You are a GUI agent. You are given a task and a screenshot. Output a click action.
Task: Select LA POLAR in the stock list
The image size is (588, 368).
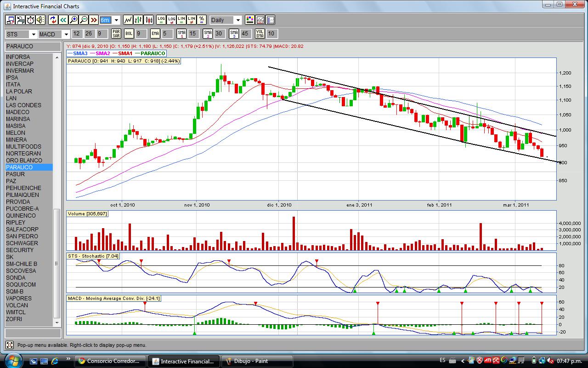pos(29,92)
